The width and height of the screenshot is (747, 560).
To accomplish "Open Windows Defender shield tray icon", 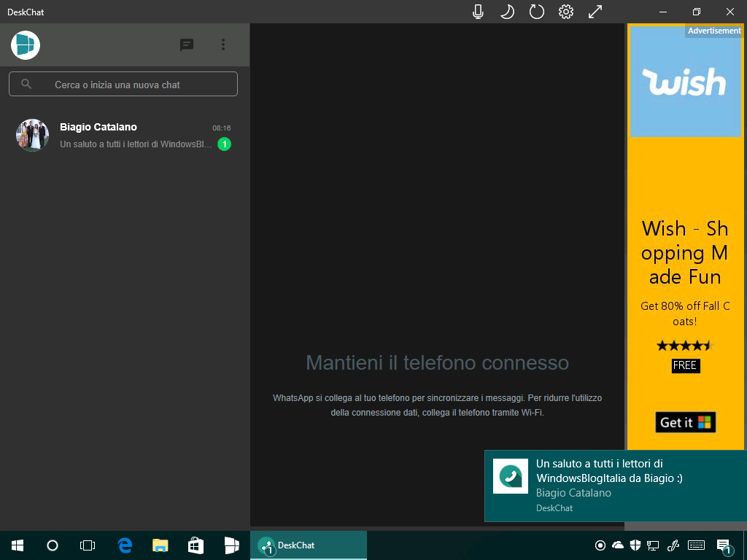I will click(x=635, y=545).
